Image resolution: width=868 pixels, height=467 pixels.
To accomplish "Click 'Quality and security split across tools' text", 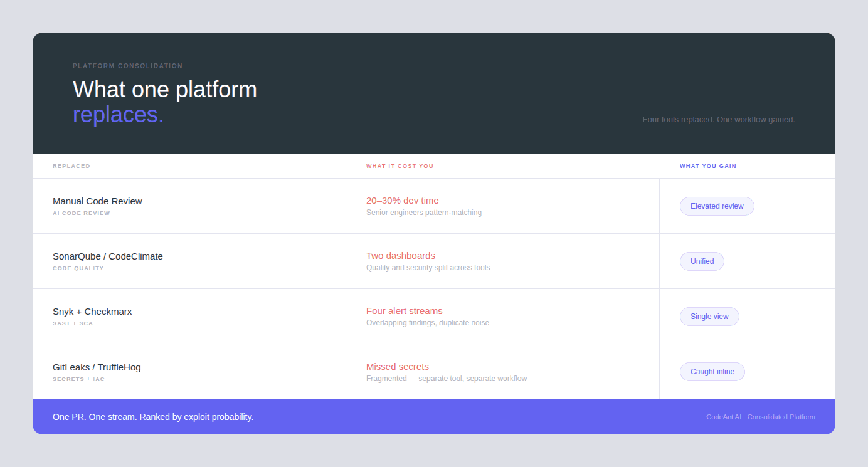I will [428, 268].
